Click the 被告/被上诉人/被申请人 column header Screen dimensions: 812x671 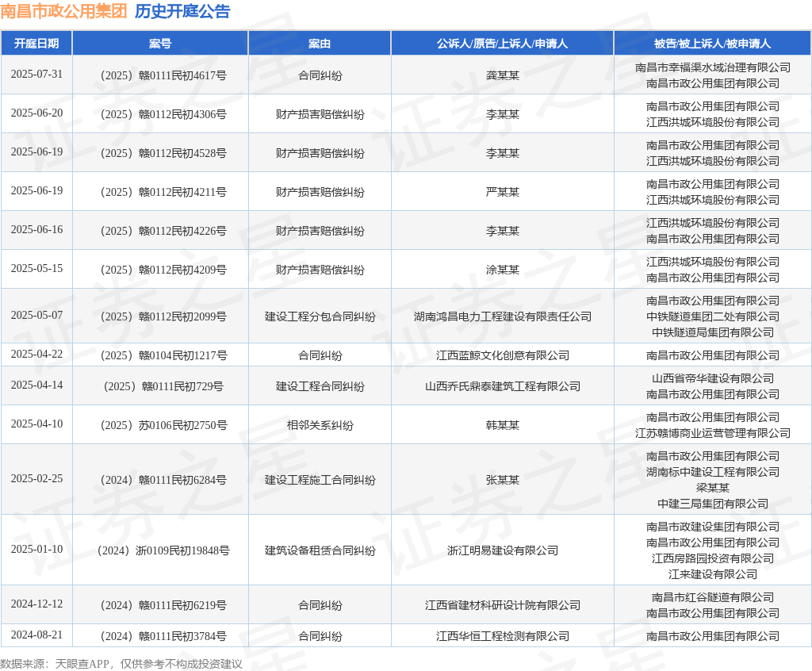click(713, 44)
